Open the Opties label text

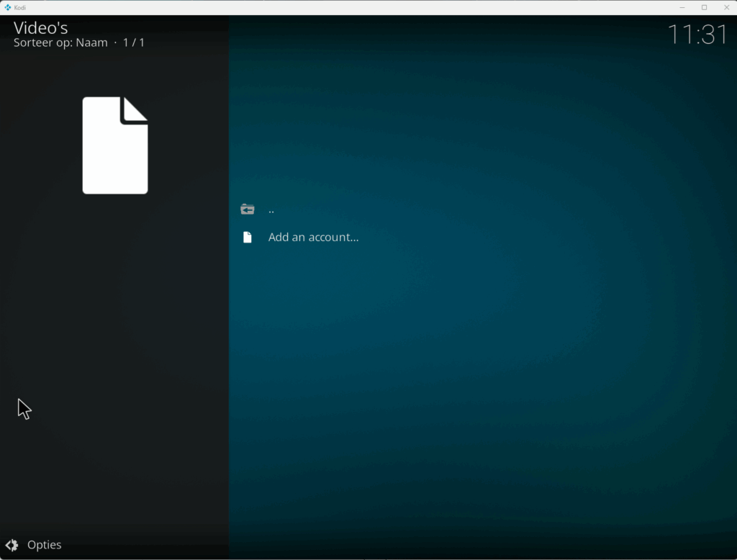45,545
